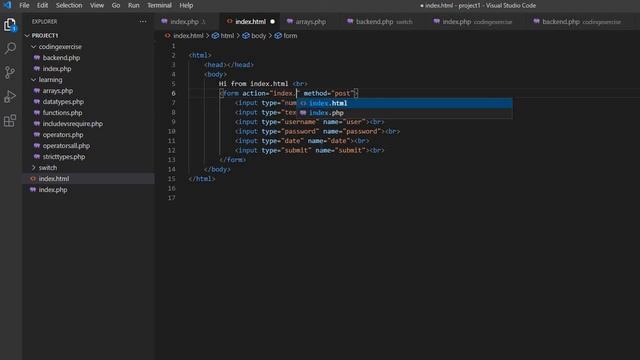The image size is (640, 360).
Task: Switch to index.php codingexercise tab
Action: (x=477, y=22)
